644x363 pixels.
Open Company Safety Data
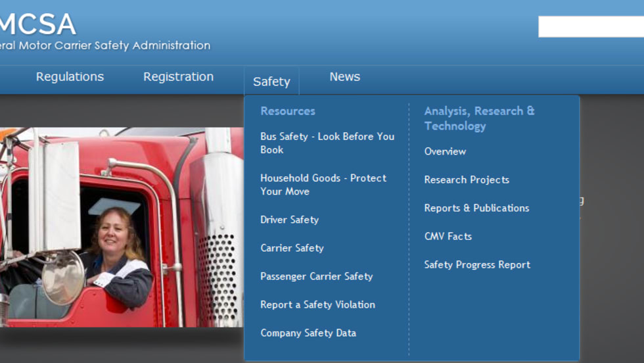pyautogui.click(x=308, y=333)
